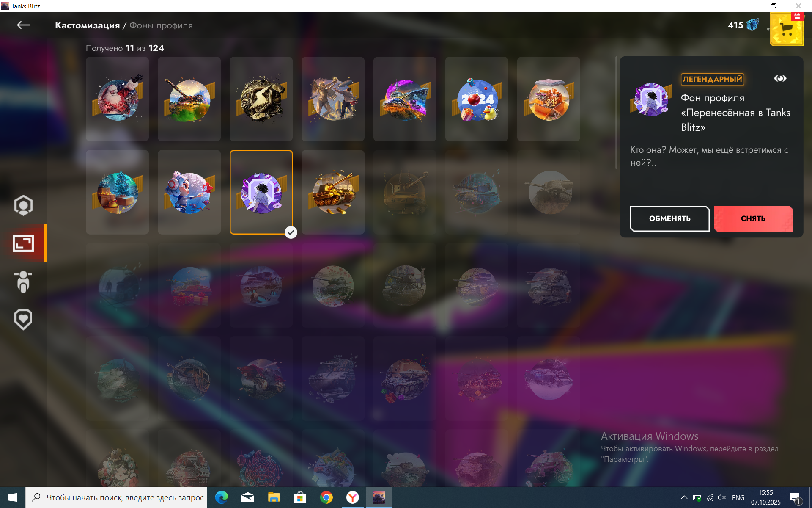Select the golden tank profile background

pyautogui.click(x=333, y=192)
